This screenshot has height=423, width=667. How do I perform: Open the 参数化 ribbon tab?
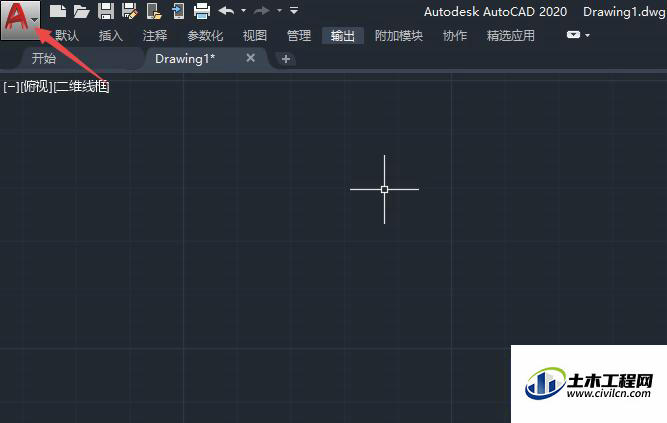[x=205, y=36]
